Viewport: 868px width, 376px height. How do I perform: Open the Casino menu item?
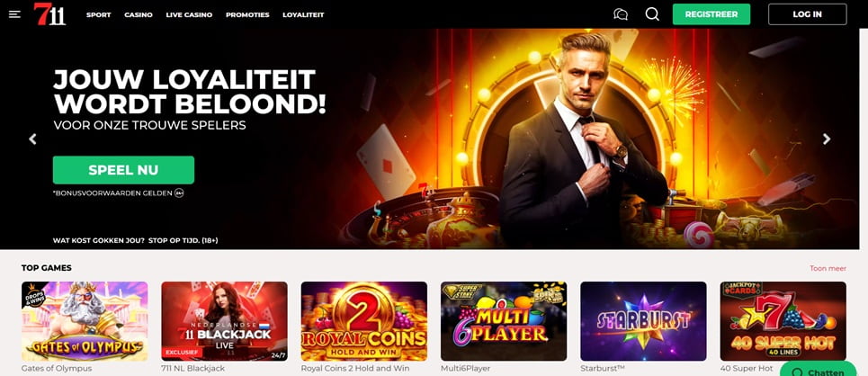pos(139,15)
